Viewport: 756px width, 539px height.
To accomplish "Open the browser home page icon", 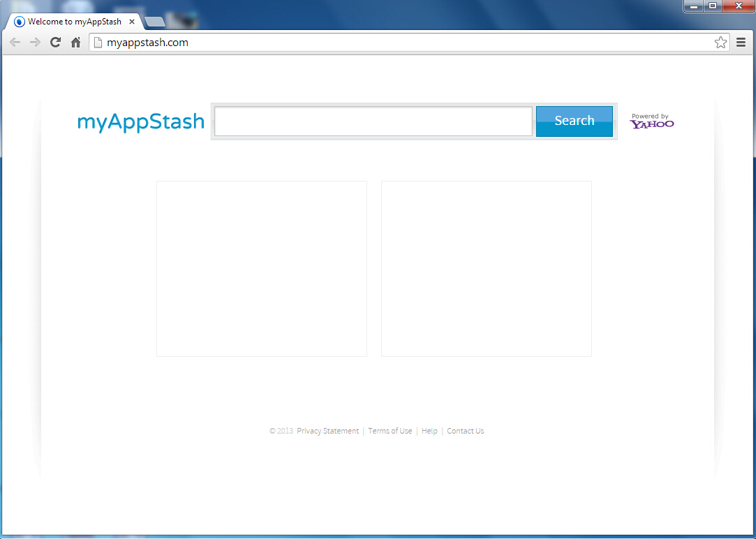I will click(75, 43).
